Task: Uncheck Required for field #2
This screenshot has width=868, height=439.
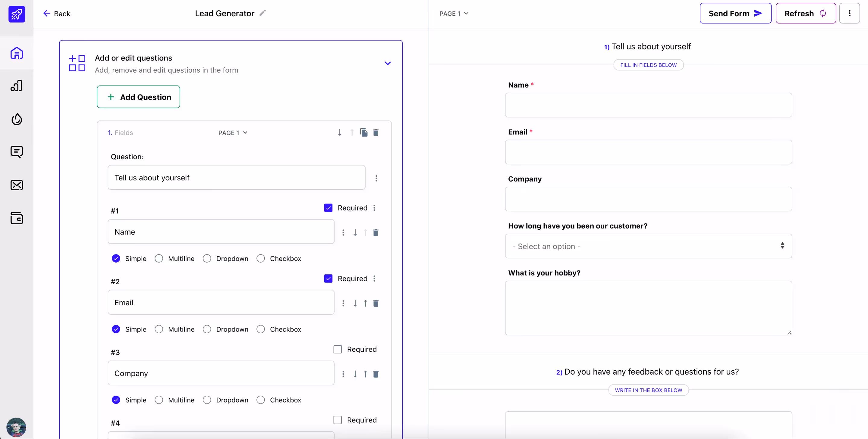Action: click(328, 279)
